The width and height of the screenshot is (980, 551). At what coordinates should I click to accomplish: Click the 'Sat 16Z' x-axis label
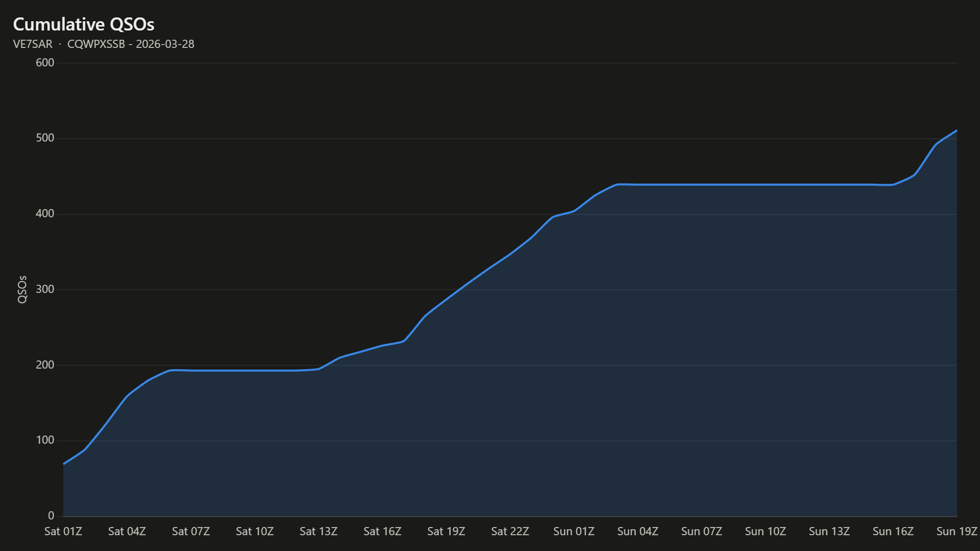point(382,531)
